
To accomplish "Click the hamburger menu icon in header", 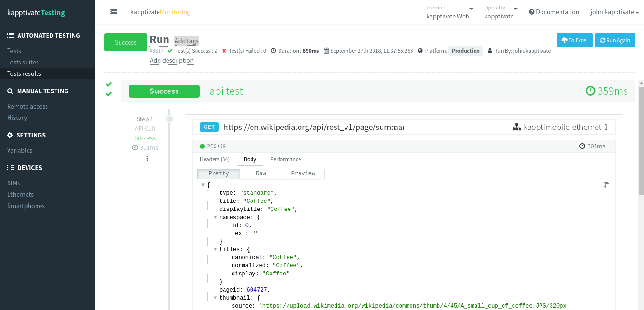I will coord(113,12).
